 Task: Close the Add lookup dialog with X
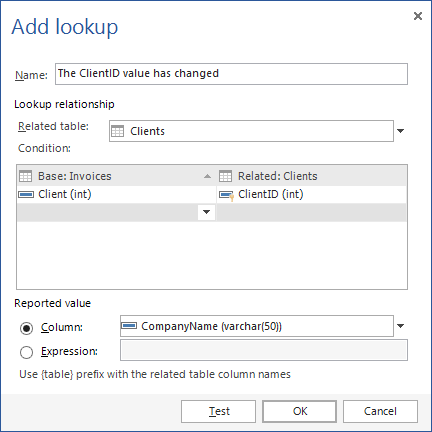click(x=418, y=16)
